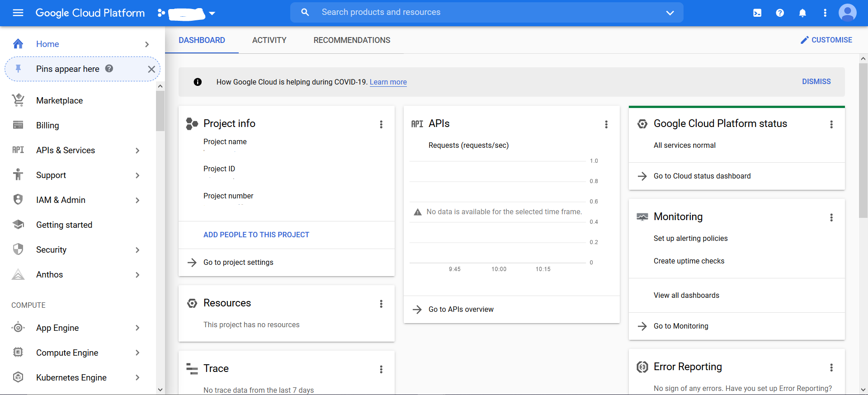Click the Anthos triangle icon
Screen dimensions: 868x395
click(18, 274)
